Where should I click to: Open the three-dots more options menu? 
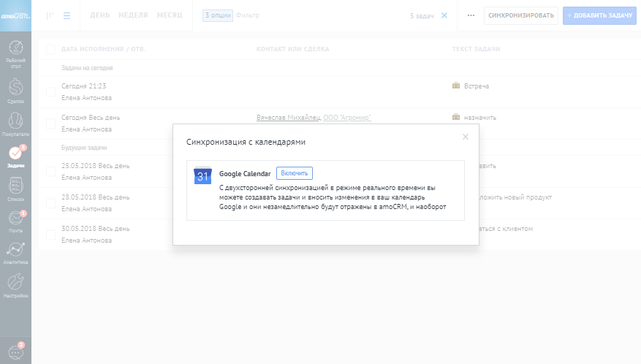tap(470, 15)
